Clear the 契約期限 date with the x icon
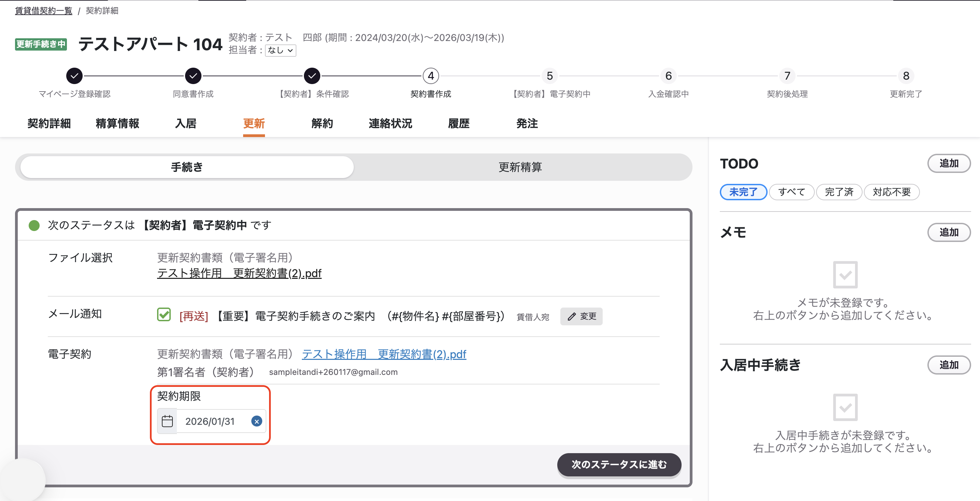Screen dimensions: 980x501 (257, 421)
